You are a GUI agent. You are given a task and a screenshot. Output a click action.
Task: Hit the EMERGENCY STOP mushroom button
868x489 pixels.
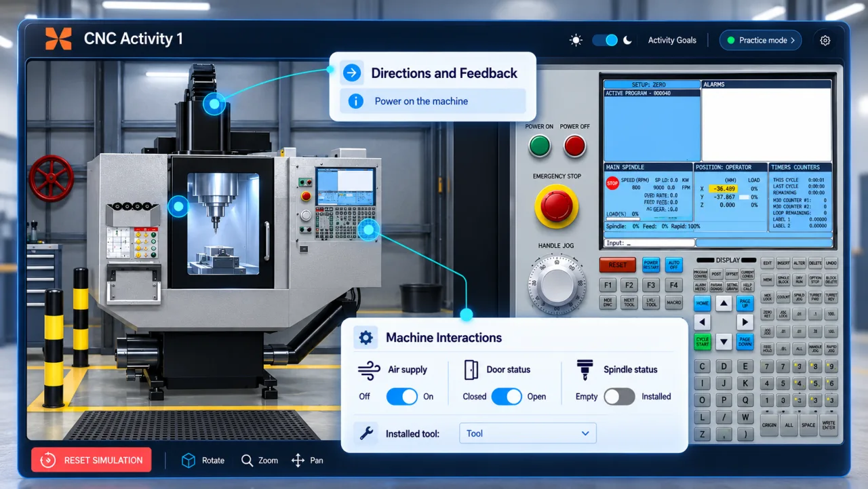557,206
